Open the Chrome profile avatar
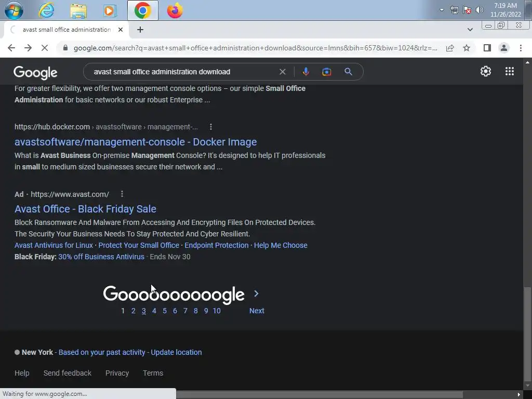Viewport: 532px width, 399px height. click(x=504, y=48)
